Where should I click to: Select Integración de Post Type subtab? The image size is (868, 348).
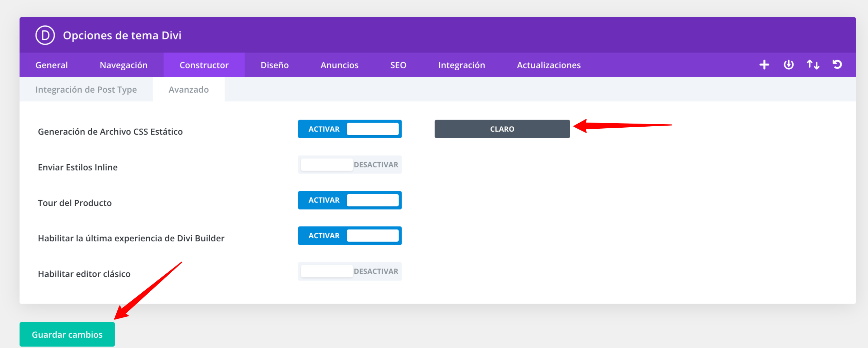[x=86, y=89]
